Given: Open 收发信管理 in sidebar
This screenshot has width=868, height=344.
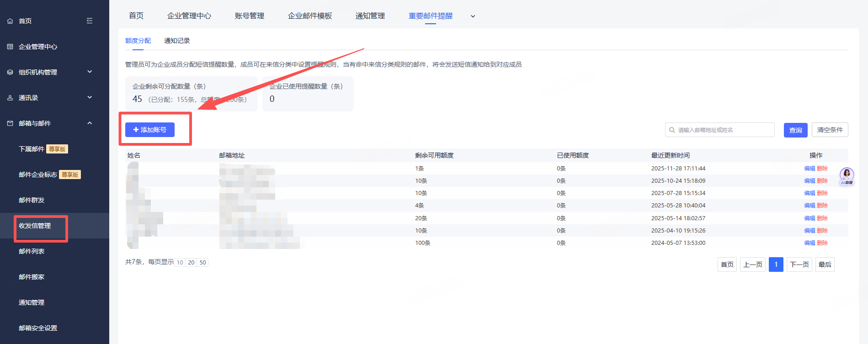Looking at the screenshot, I should [35, 226].
